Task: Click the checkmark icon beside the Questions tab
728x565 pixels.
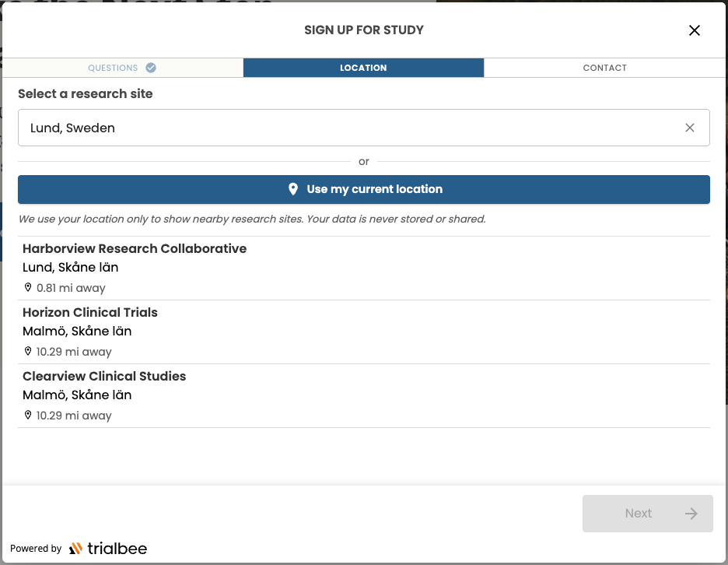Action: 152,68
